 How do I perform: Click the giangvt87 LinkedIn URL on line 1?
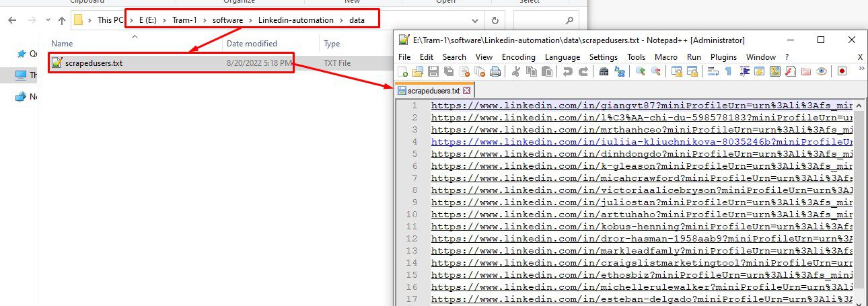(x=642, y=105)
